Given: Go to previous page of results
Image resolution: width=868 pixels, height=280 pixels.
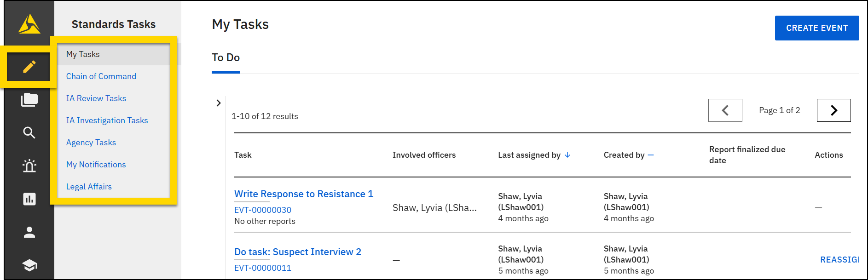Looking at the screenshot, I should (725, 110).
